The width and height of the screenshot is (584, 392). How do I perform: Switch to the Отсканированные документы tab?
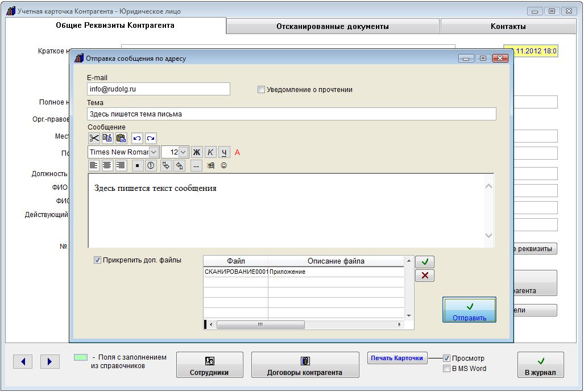(x=332, y=26)
